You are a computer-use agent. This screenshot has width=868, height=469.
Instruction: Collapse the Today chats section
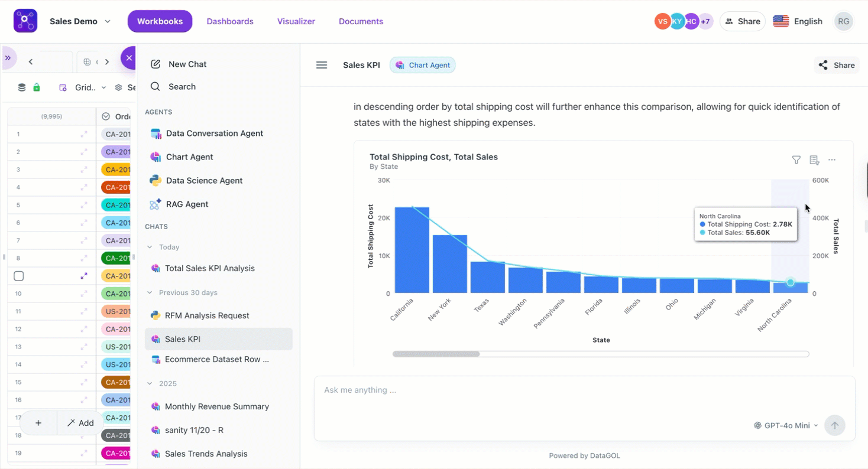click(150, 247)
